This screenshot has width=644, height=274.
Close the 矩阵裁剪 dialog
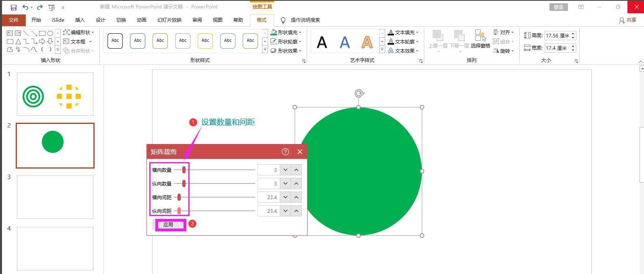click(x=300, y=152)
